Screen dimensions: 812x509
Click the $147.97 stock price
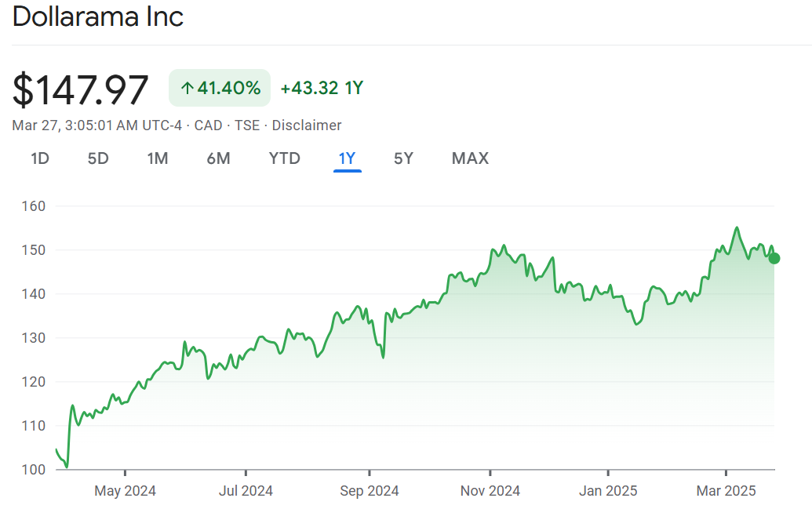(x=81, y=89)
